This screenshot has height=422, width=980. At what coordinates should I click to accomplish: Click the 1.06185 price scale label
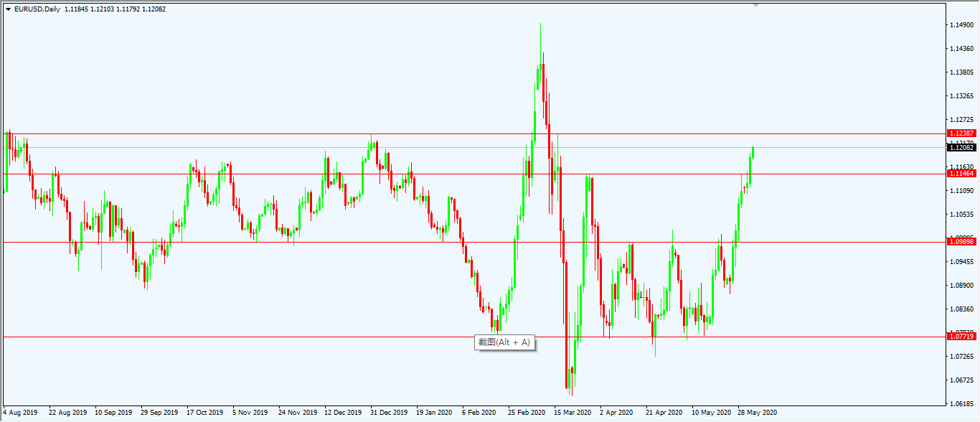[x=961, y=404]
